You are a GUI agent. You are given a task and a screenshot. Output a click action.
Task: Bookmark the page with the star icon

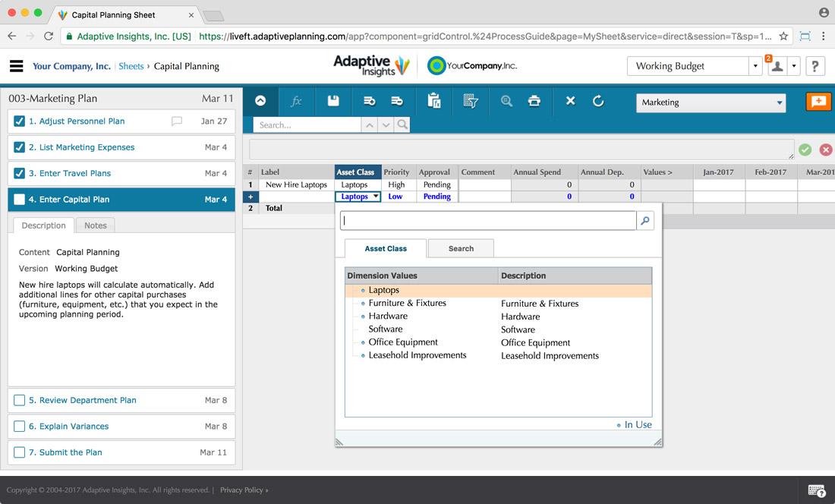tap(783, 36)
